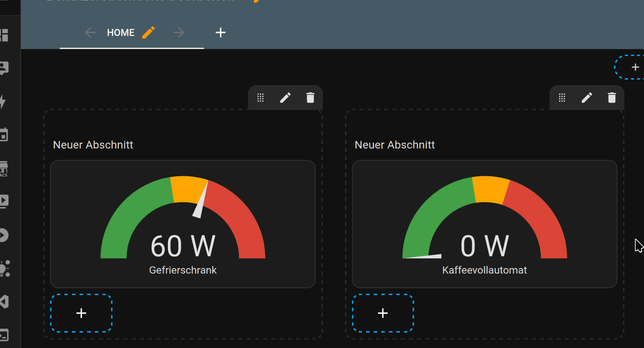The height and width of the screenshot is (348, 644).
Task: Edit the Kaffeevollautomat section with pencil icon
Action: tap(587, 98)
